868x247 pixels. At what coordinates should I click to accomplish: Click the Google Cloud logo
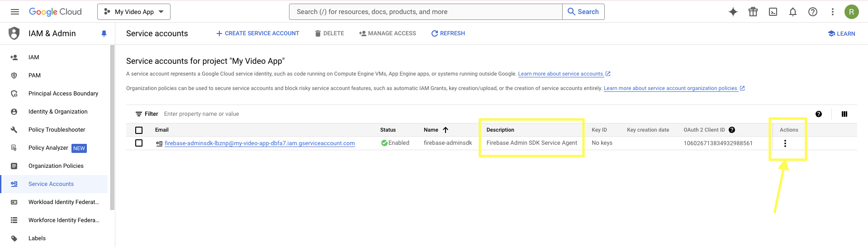(55, 12)
